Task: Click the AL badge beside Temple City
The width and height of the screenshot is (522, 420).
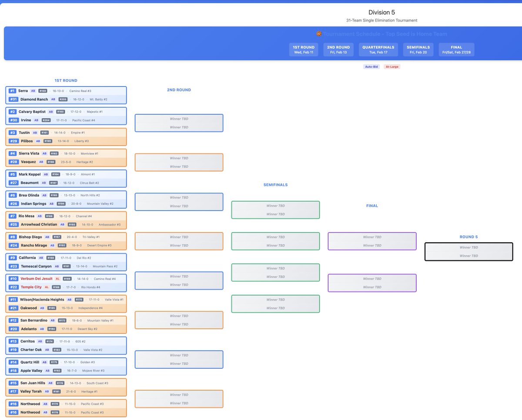Action: pyautogui.click(x=46, y=287)
